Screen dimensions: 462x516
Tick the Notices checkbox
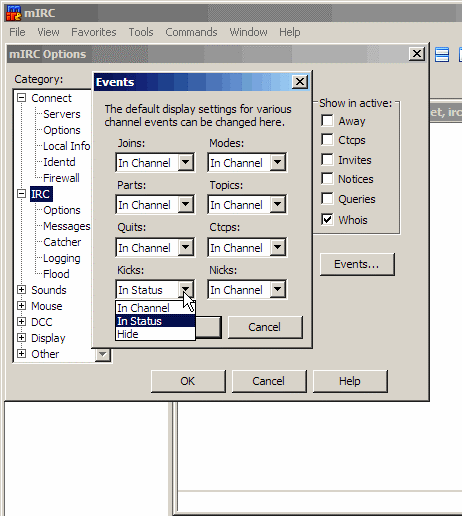(x=327, y=179)
